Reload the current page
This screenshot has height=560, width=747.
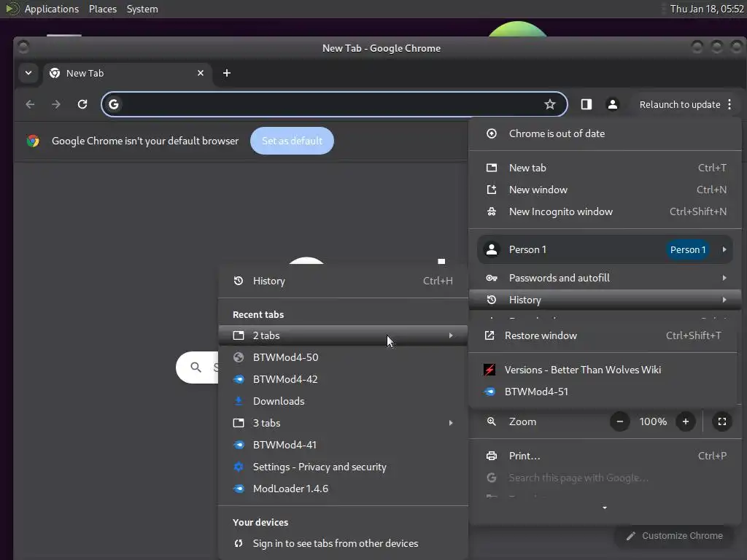pos(82,104)
